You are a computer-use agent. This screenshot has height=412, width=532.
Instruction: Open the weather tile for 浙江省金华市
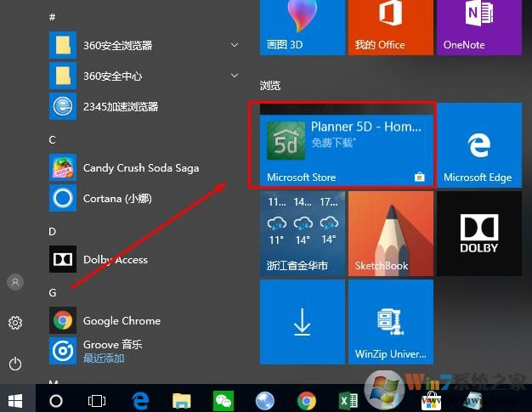(303, 234)
